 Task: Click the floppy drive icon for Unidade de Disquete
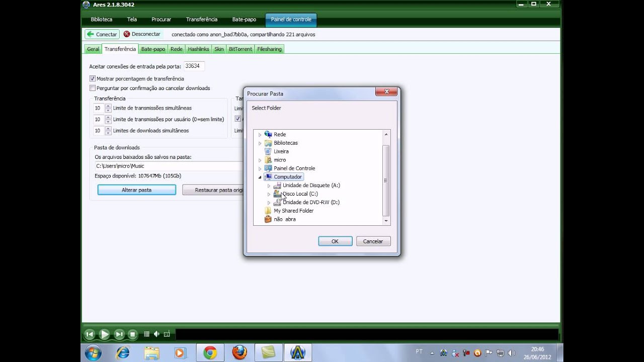click(277, 186)
